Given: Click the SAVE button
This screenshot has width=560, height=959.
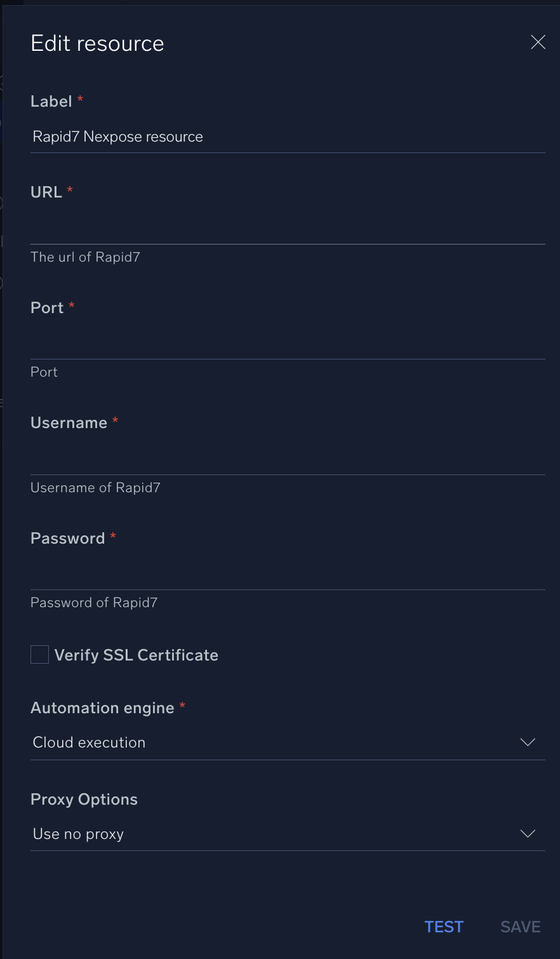Looking at the screenshot, I should tap(520, 927).
